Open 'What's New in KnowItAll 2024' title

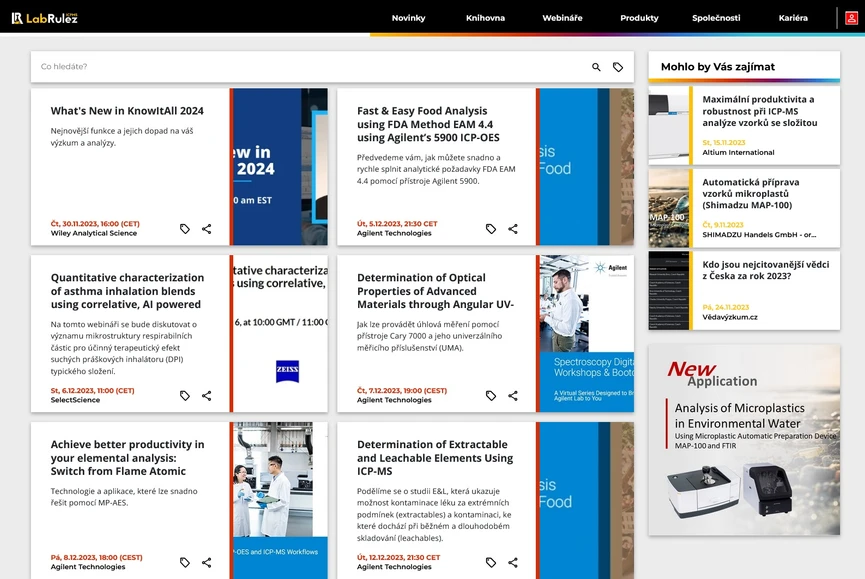coord(127,111)
